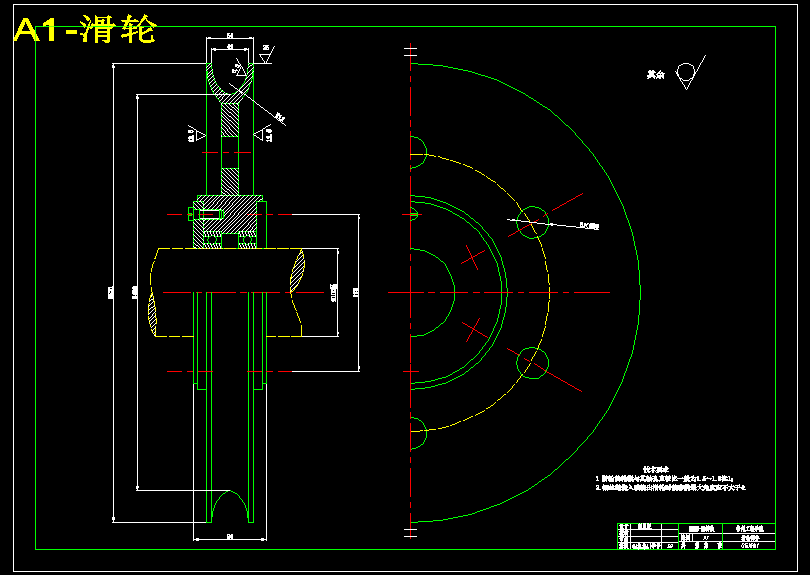
Task: Click the bolt hole leader label text
Action: (x=589, y=226)
